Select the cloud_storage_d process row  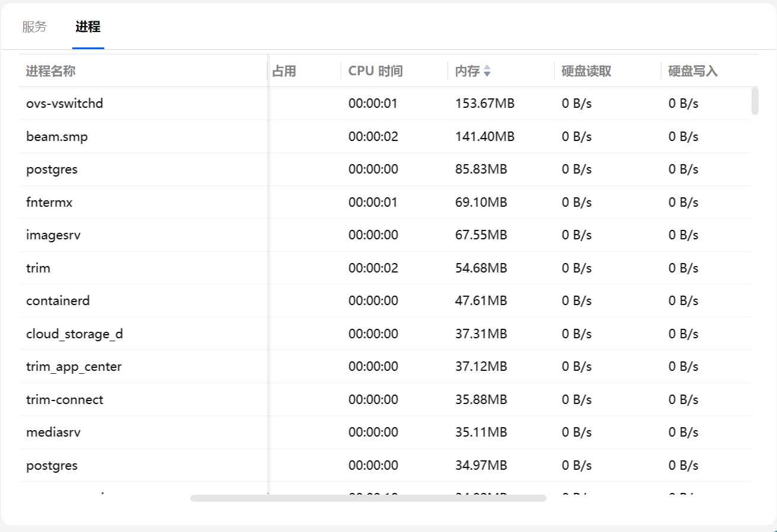[x=75, y=334]
